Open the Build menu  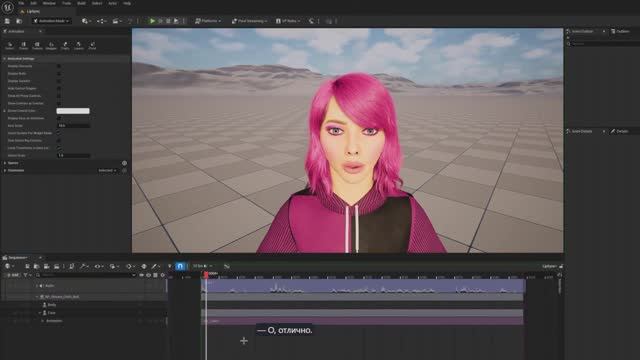tap(81, 3)
